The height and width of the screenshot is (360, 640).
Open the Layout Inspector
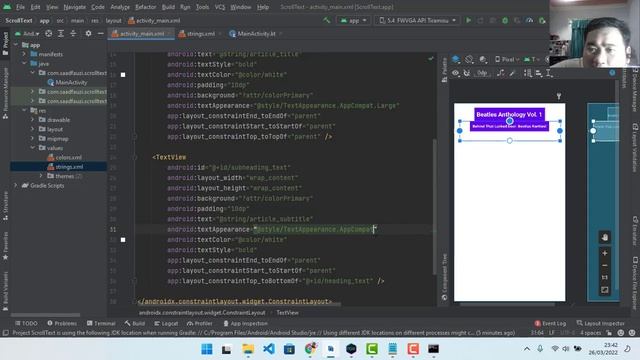[601, 323]
